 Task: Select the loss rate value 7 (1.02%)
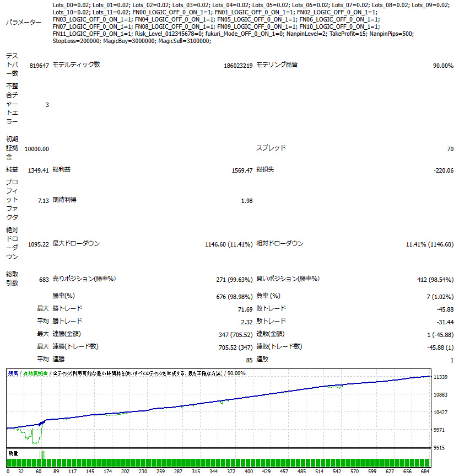pyautogui.click(x=440, y=297)
